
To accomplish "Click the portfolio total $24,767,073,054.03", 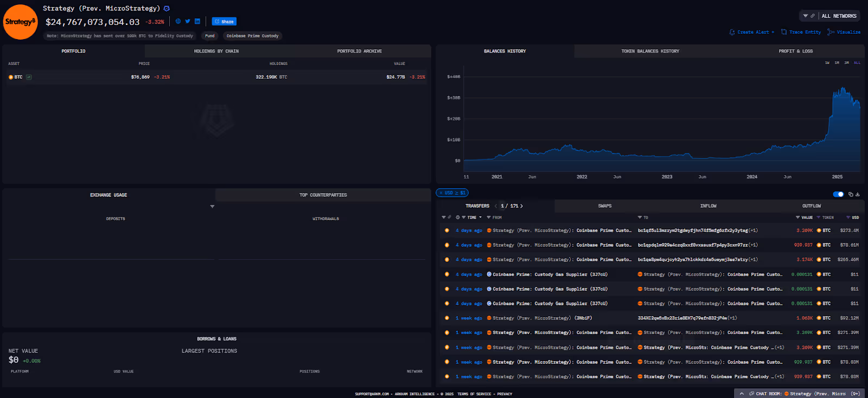I will (x=92, y=22).
